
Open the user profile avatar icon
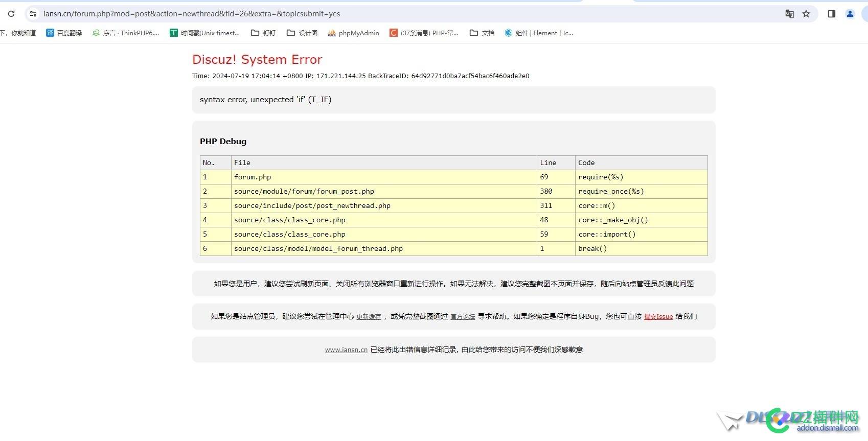pos(850,14)
